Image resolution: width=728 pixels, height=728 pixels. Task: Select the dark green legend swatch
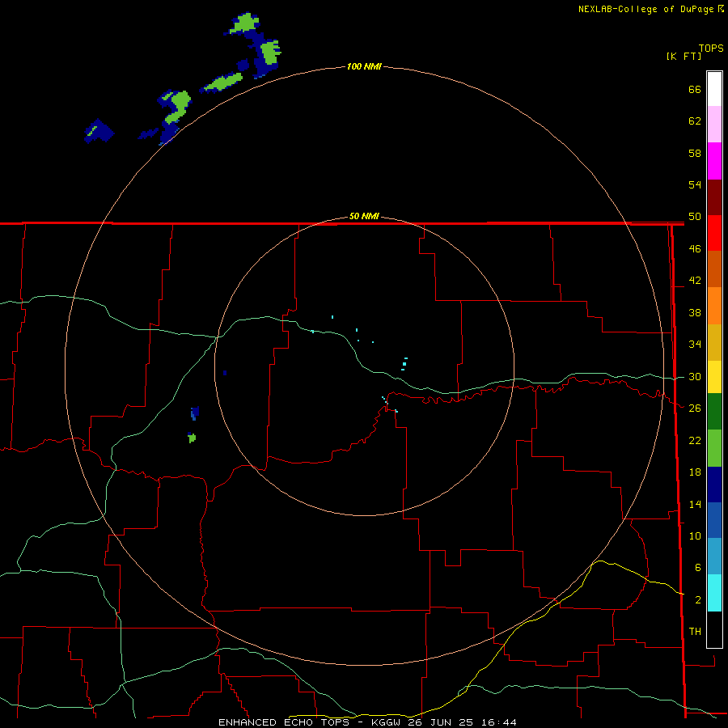click(714, 412)
